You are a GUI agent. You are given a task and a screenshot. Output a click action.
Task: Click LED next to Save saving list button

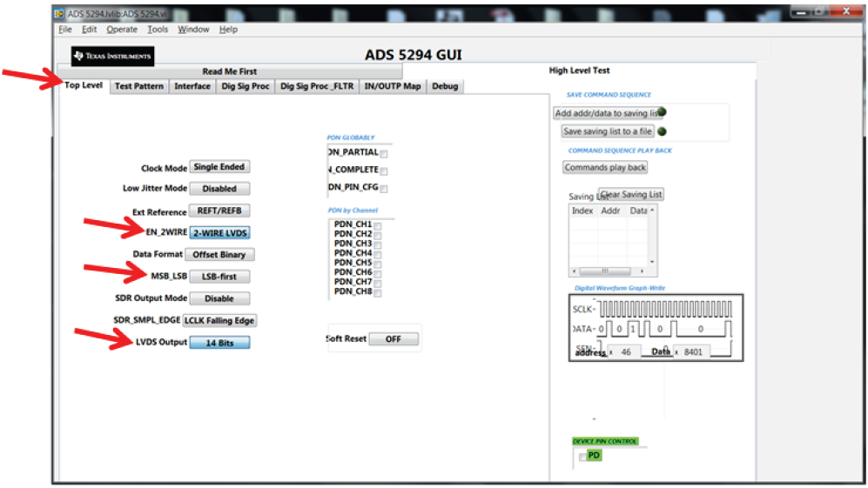[x=662, y=131]
